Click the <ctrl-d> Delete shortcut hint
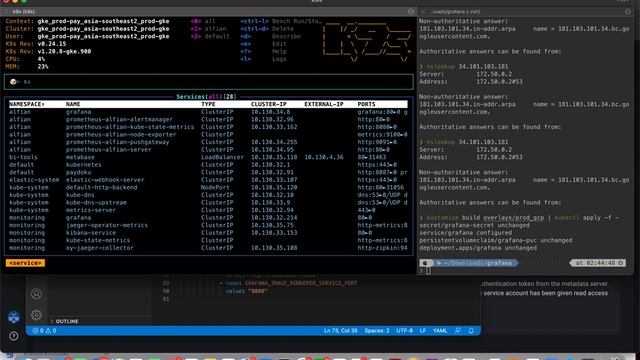Screen dimensions: 640x360 pyautogui.click(x=267, y=29)
